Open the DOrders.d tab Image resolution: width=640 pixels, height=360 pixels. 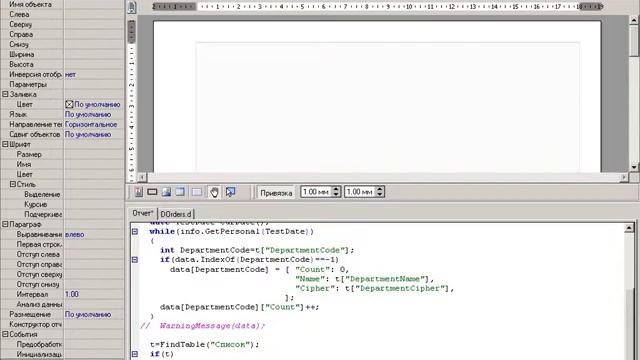tap(176, 214)
